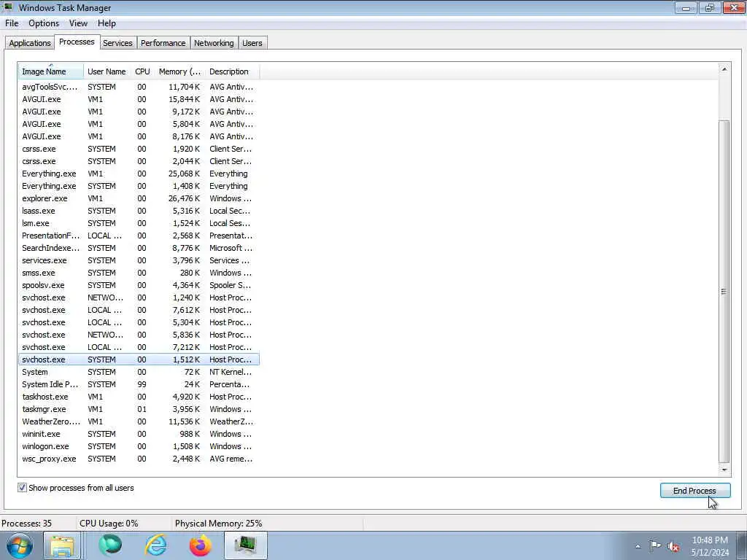Click the End Process button
747x560 pixels.
coord(695,491)
